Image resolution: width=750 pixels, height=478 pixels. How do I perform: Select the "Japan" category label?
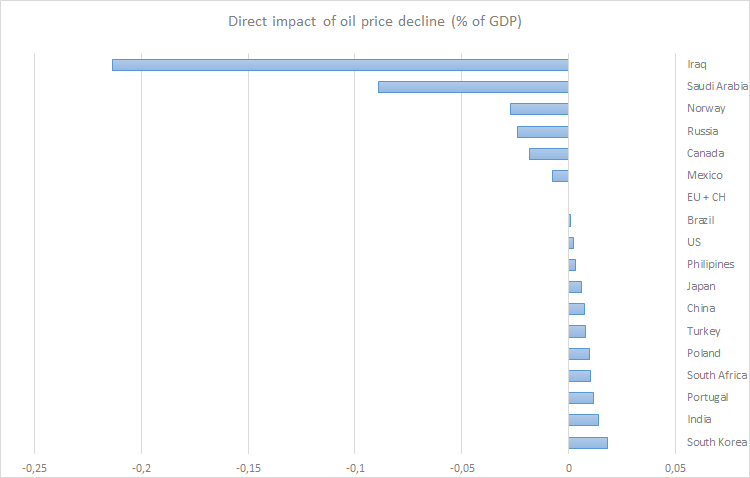(701, 286)
